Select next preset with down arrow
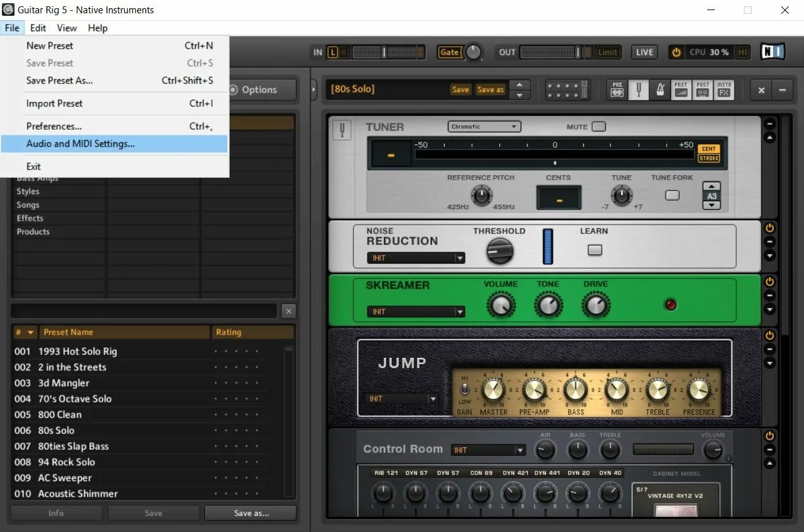 click(x=519, y=95)
